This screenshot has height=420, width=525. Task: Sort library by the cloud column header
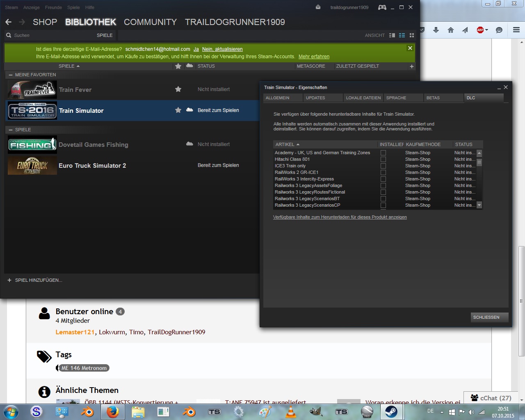(189, 66)
